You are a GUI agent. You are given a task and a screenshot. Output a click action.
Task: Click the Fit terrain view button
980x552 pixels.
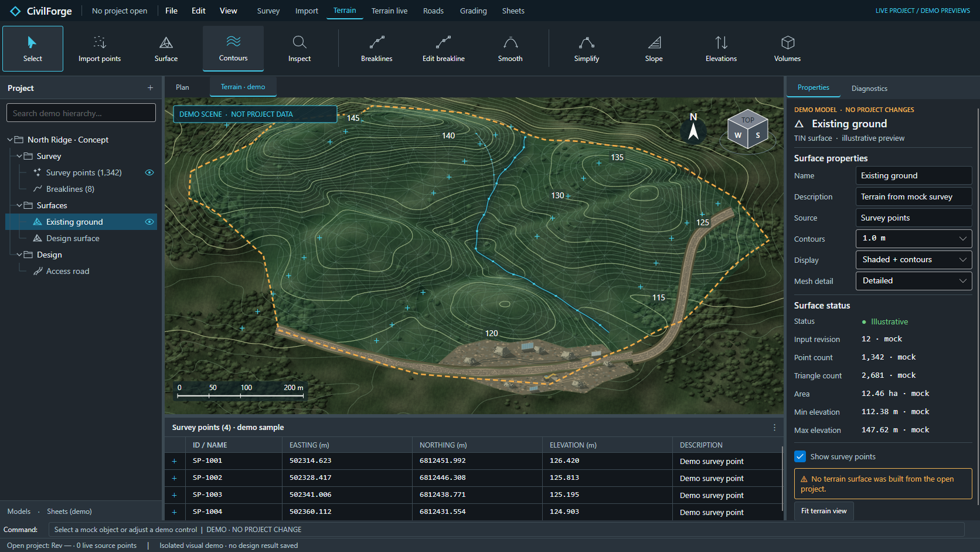824,511
